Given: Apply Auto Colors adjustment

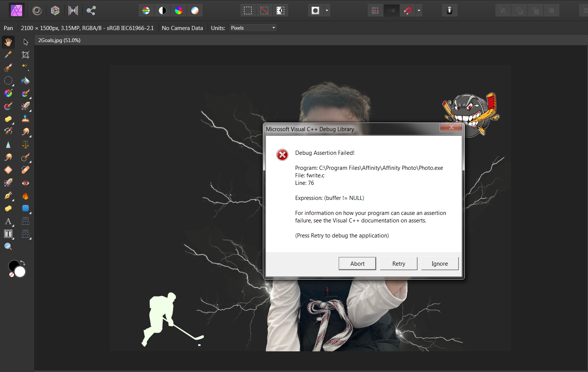Looking at the screenshot, I should [179, 11].
